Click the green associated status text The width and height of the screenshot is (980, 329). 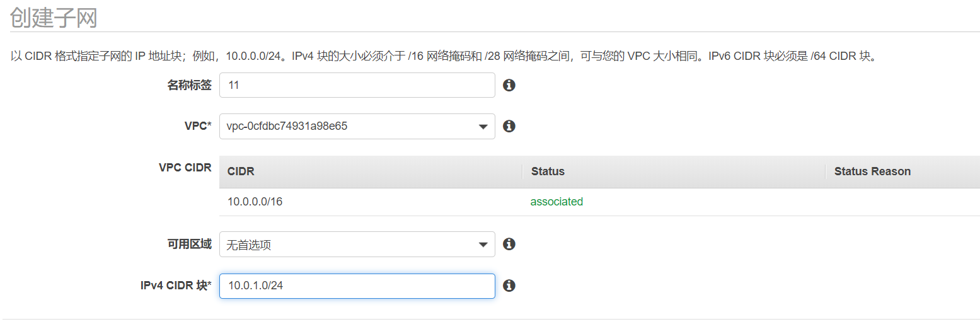tap(556, 202)
